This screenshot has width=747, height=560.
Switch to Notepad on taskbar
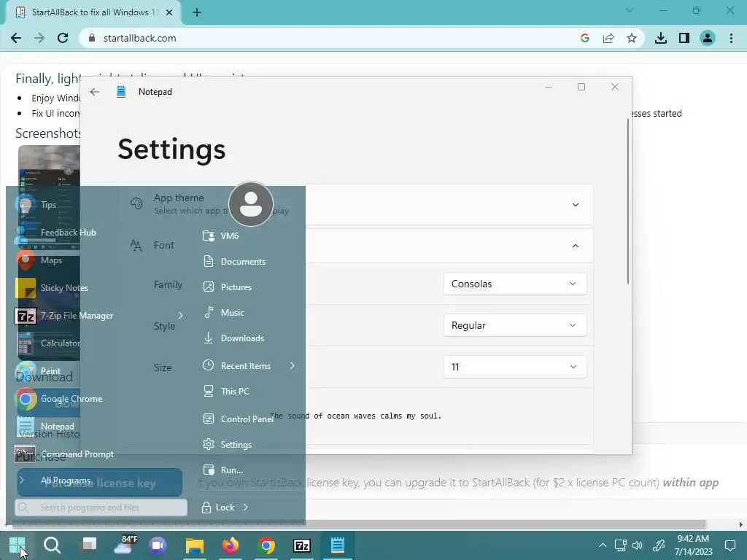pos(338,545)
